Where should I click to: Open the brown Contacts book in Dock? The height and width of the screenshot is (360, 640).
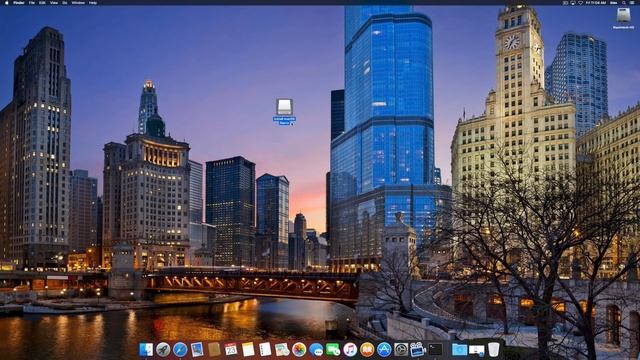pyautogui.click(x=214, y=349)
